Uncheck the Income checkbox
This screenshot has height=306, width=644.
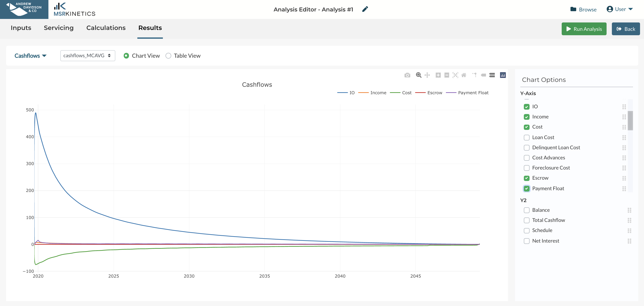526,117
